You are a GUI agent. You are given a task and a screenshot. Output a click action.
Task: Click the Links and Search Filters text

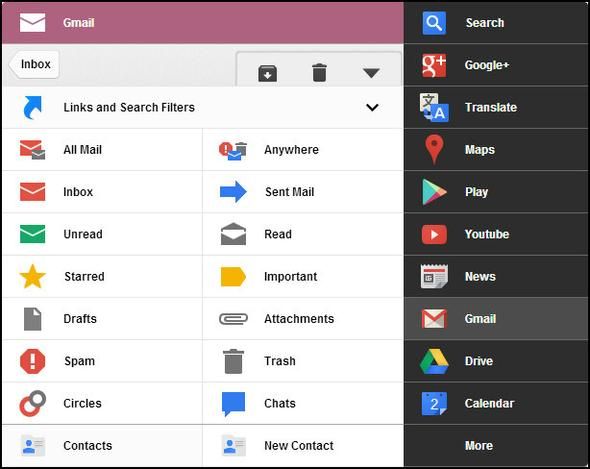pos(129,107)
